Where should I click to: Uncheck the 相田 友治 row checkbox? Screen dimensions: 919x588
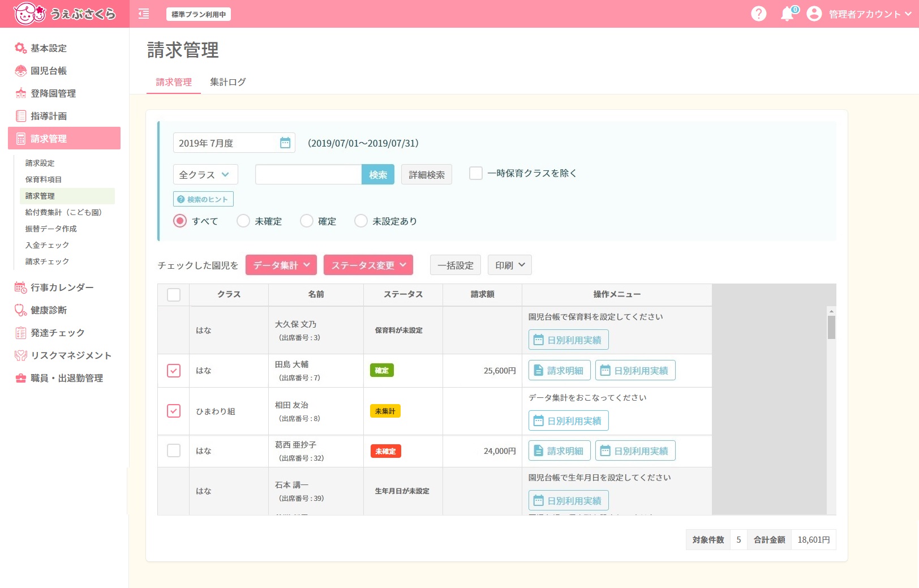(x=174, y=411)
